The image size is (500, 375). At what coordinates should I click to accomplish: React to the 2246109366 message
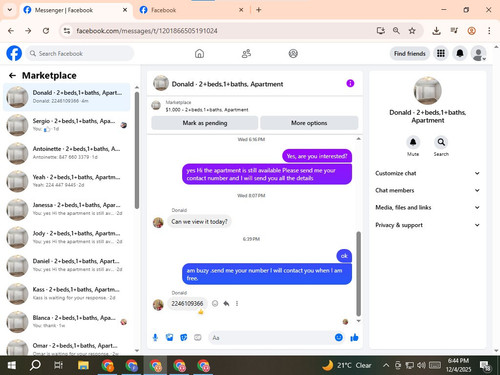(215, 303)
